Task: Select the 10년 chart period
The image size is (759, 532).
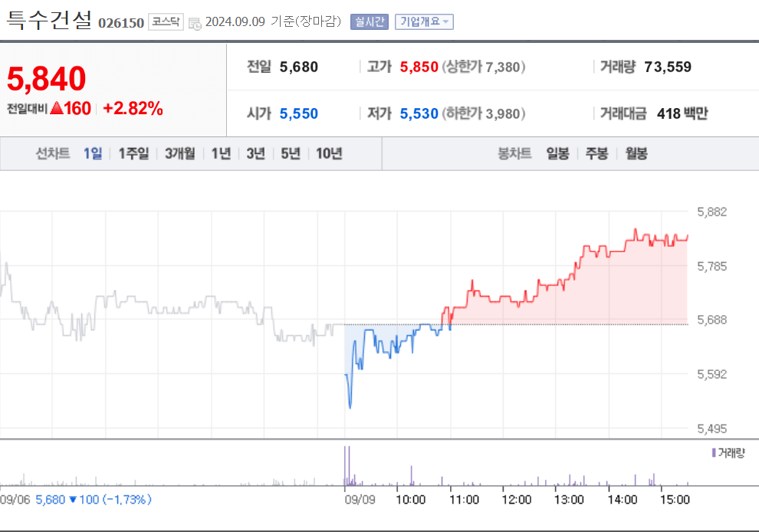Action: [x=329, y=153]
